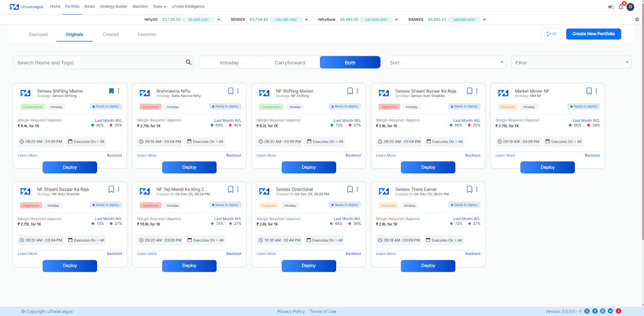This screenshot has width=644, height=316.
Task: Open Learn More for Sensex Directional
Action: click(266, 254)
